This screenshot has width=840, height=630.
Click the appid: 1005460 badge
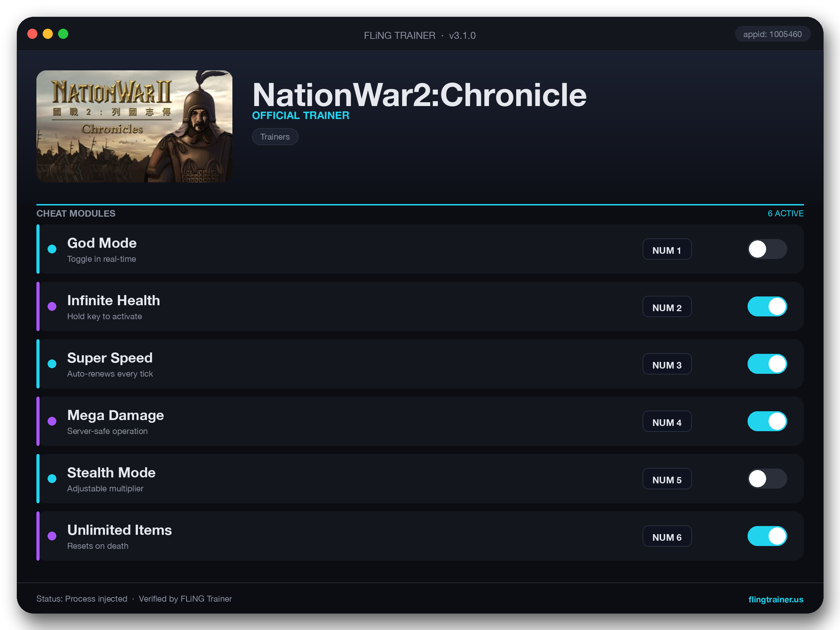pos(772,34)
